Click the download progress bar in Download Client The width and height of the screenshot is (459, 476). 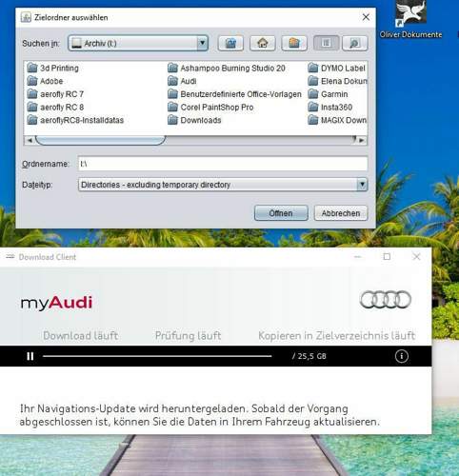pyautogui.click(x=157, y=356)
